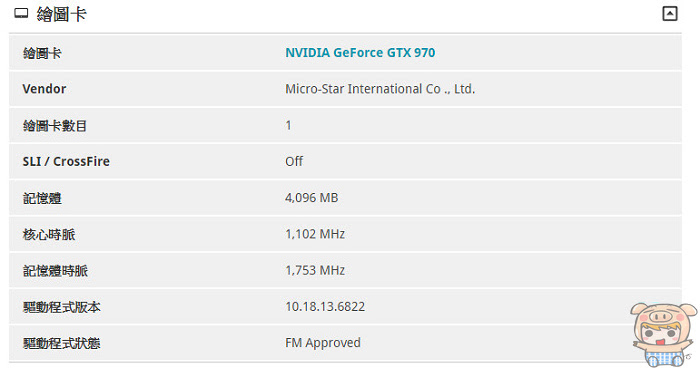
Task: Select the 4,096 MB memory value
Action: 312,197
